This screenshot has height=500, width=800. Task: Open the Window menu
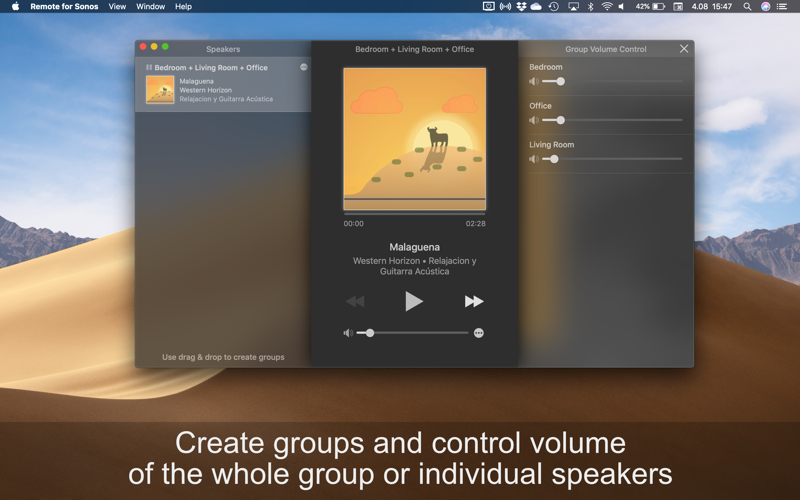[151, 7]
